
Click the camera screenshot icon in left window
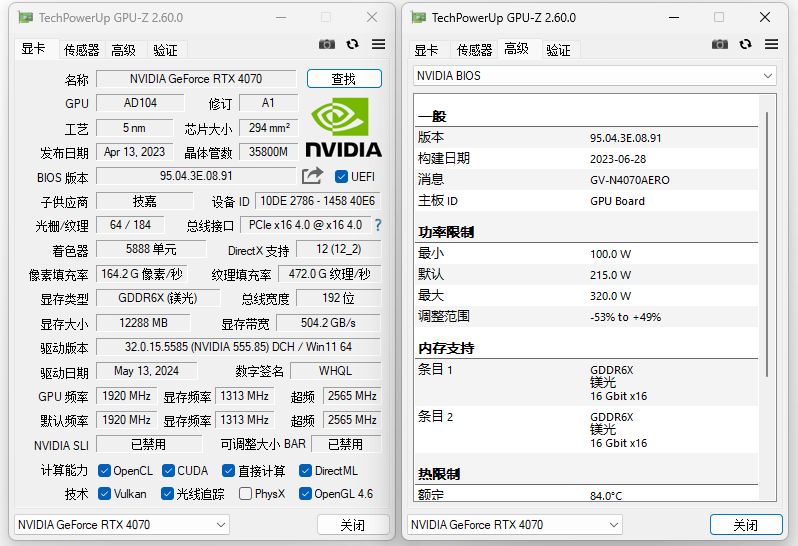point(327,44)
